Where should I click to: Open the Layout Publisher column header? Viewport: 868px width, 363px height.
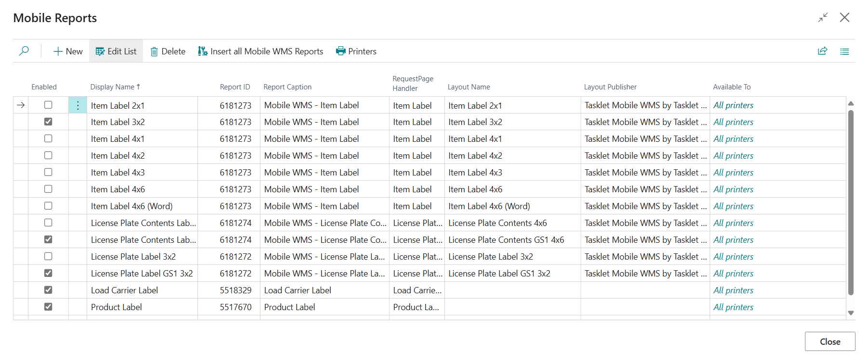point(610,87)
